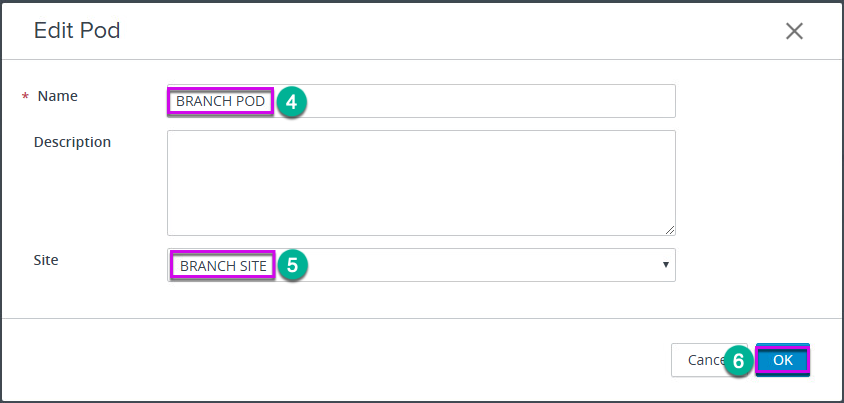The width and height of the screenshot is (844, 403).
Task: Grab the Description textarea resize grip
Action: coord(670,230)
